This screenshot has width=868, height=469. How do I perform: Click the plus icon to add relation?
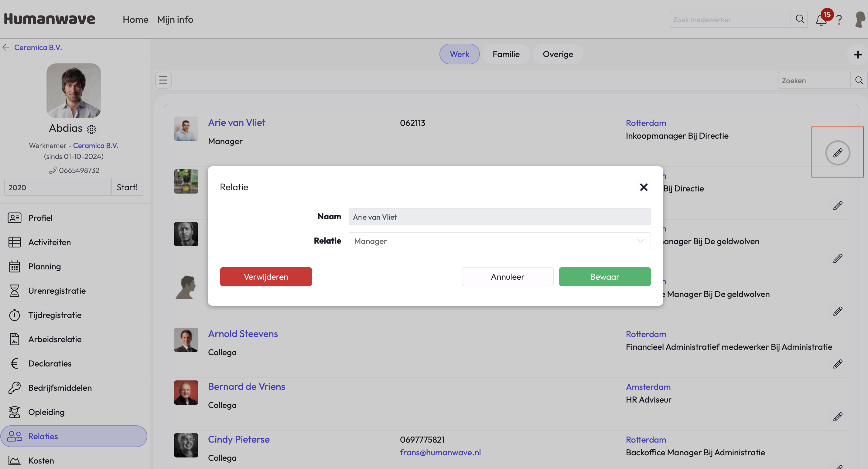pos(858,55)
